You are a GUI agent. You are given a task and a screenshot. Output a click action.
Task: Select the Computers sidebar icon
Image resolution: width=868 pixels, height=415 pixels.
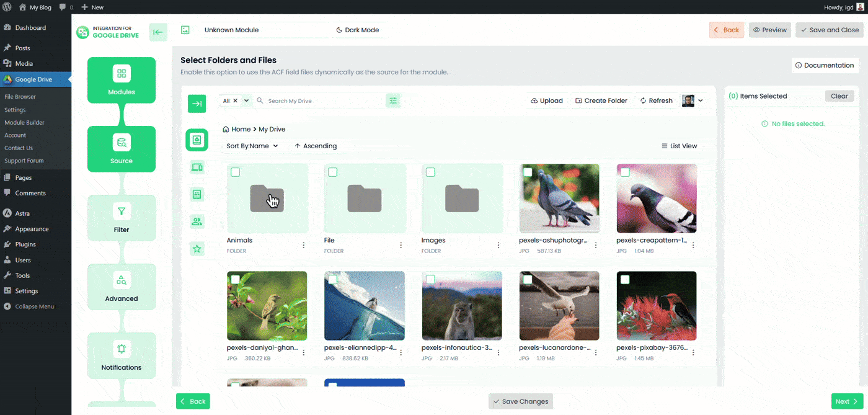point(197,167)
